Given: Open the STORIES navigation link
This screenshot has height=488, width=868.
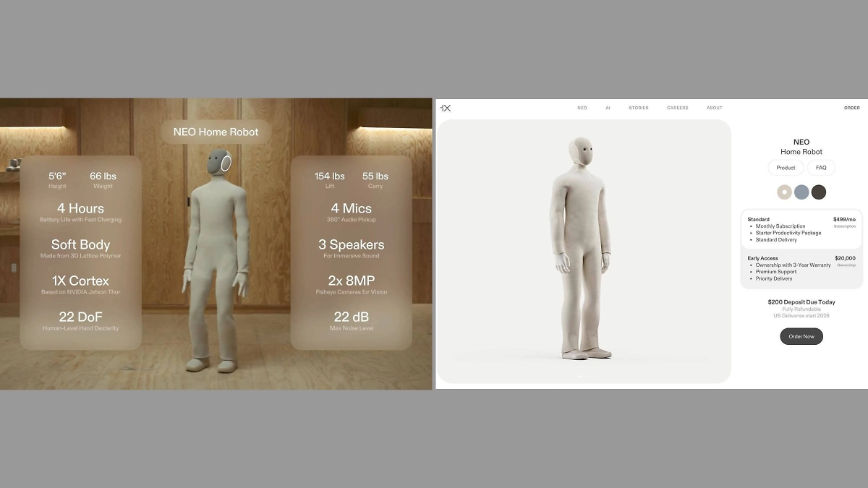Looking at the screenshot, I should [638, 108].
